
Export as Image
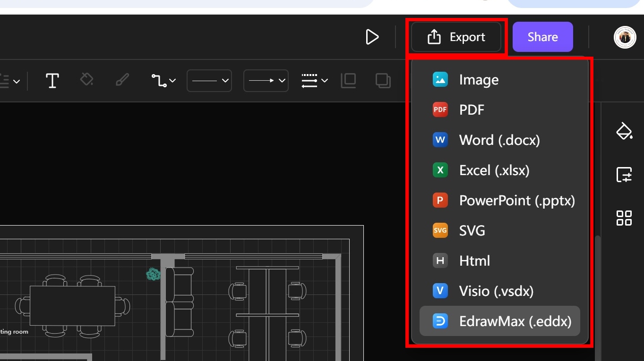coord(500,80)
